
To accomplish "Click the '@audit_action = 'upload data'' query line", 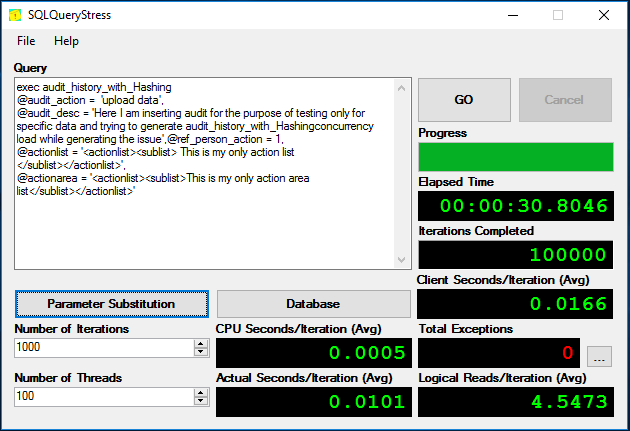I will tap(90, 100).
